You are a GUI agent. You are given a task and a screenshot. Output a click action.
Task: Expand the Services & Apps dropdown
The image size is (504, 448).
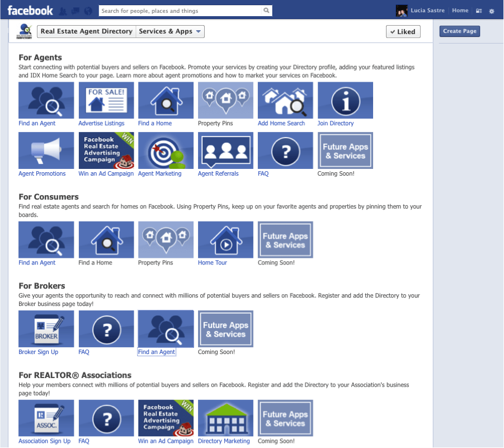170,31
